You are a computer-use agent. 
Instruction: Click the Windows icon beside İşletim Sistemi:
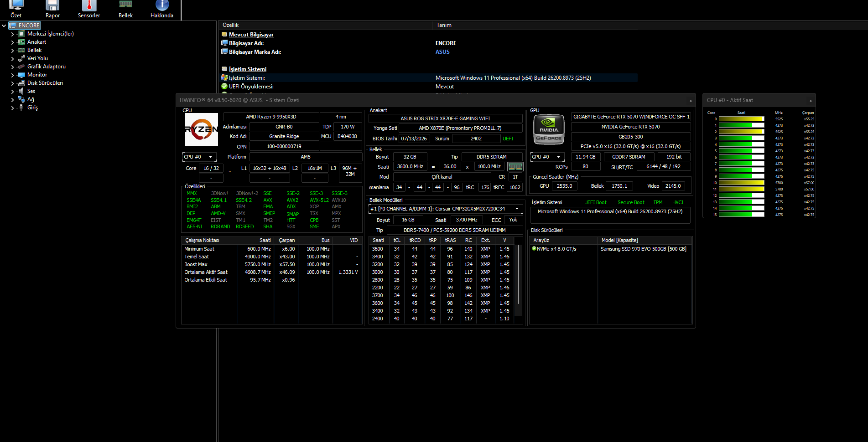(224, 78)
